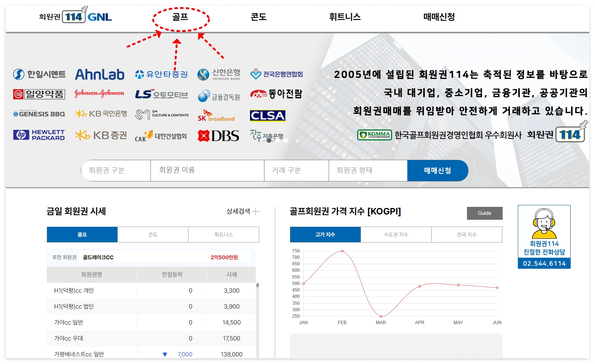Click the 전월등락 column header

(x=172, y=274)
